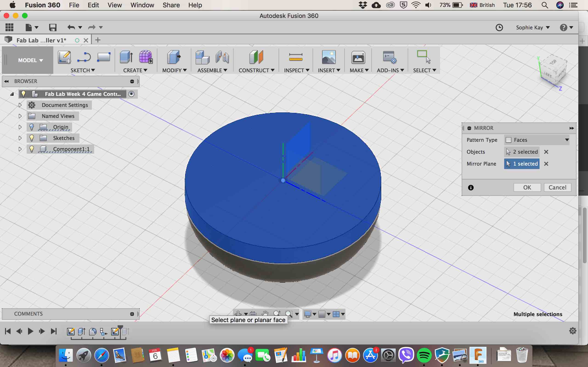This screenshot has width=588, height=367.
Task: Click the Data Panel grid icon
Action: pos(9,28)
